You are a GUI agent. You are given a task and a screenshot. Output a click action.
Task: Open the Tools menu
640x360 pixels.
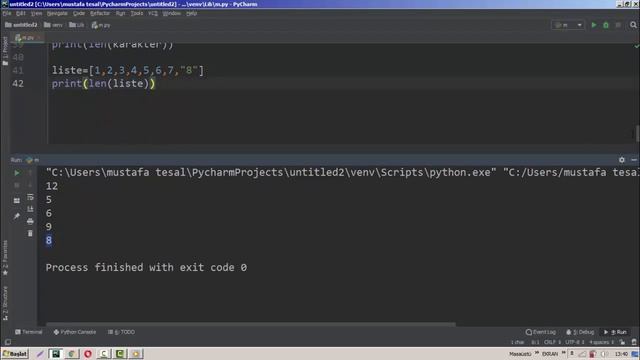(x=137, y=13)
